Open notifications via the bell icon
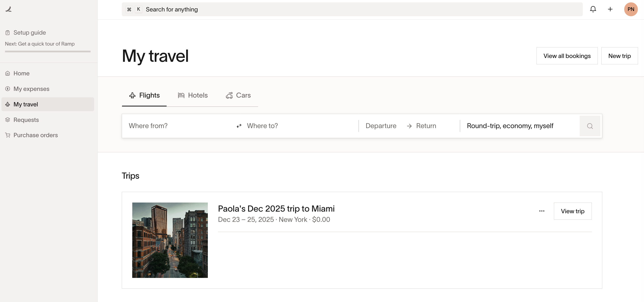644x302 pixels. pyautogui.click(x=593, y=9)
